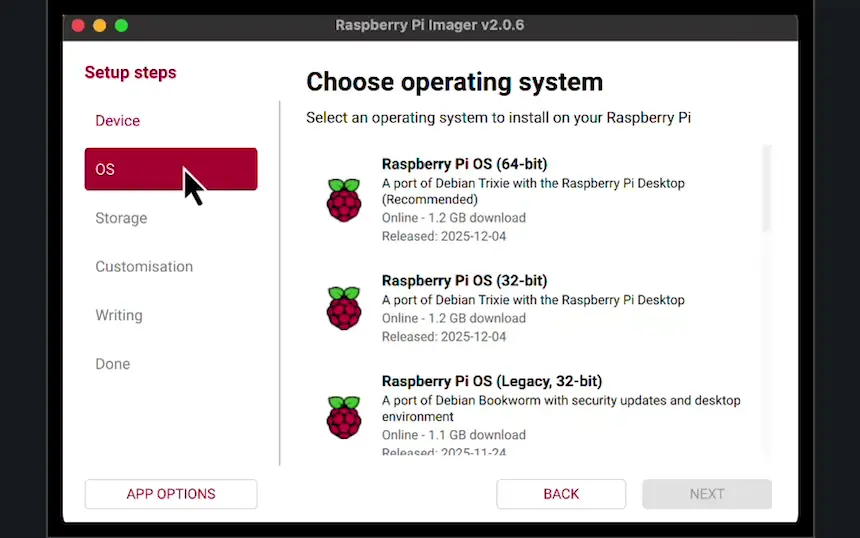The width and height of the screenshot is (860, 538).
Task: Select the Writing step in sidebar
Action: click(119, 316)
